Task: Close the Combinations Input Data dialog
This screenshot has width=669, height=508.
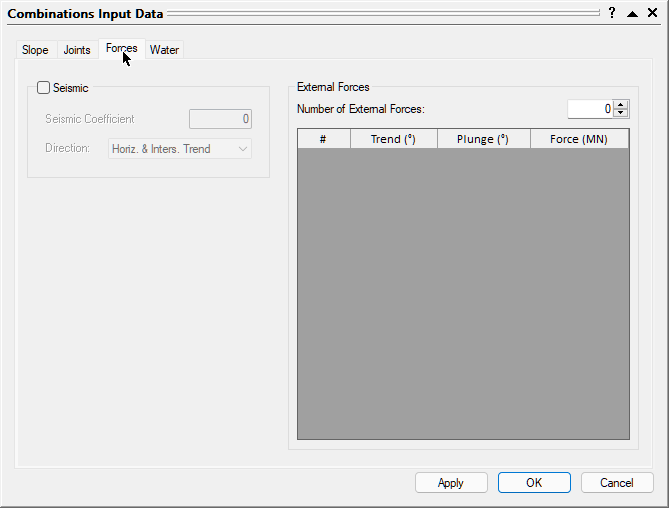Action: click(652, 13)
